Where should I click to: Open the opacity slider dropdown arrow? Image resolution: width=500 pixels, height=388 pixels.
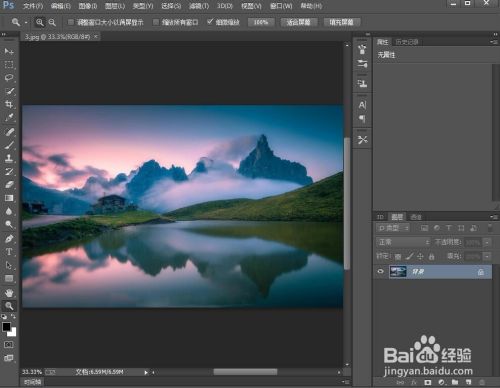487,242
